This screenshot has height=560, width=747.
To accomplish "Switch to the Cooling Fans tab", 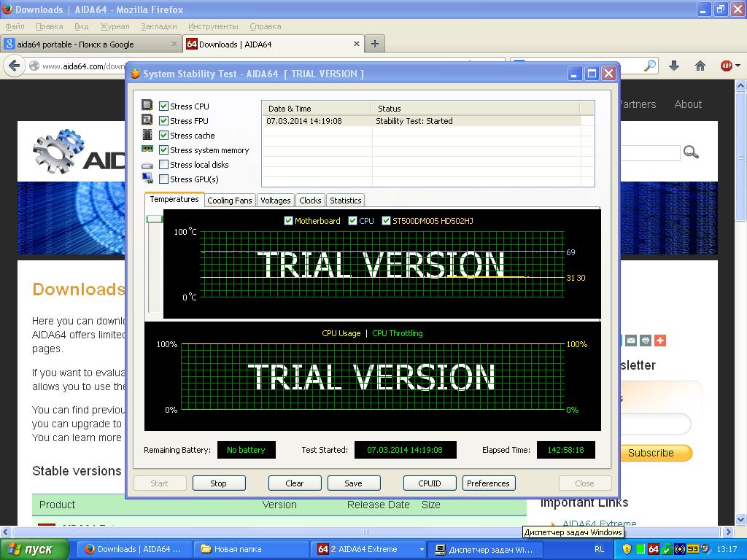I will pos(230,201).
